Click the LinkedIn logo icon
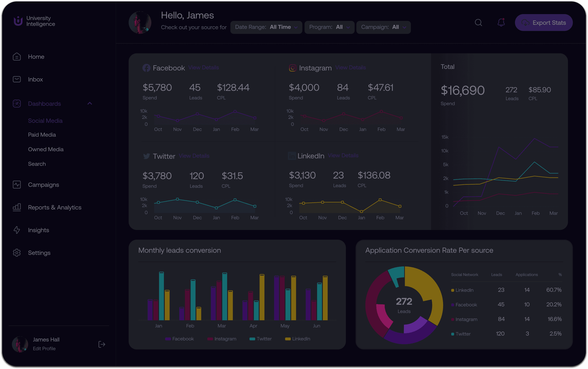Screen dimensions: 588x369 (x=292, y=156)
